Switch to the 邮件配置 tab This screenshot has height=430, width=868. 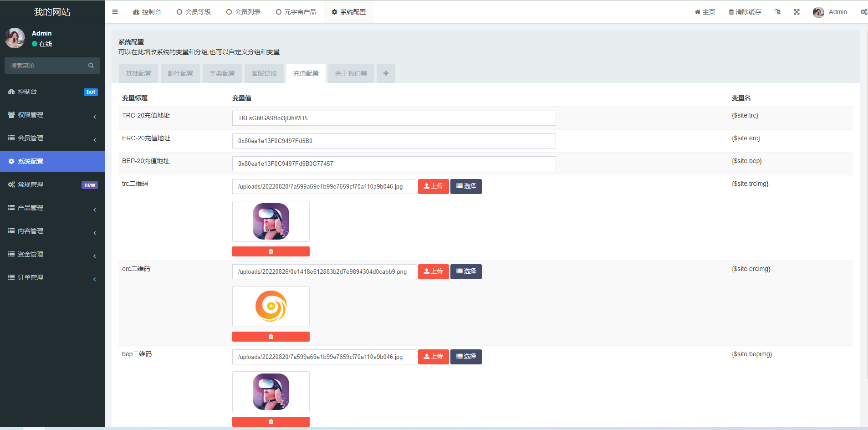tap(180, 73)
